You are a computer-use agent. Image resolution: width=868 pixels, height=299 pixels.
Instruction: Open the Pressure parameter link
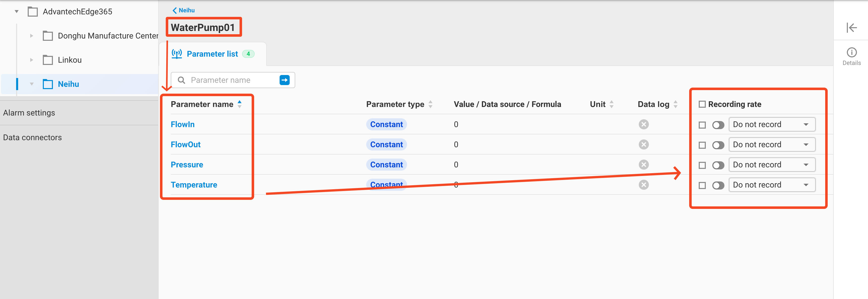pyautogui.click(x=187, y=165)
